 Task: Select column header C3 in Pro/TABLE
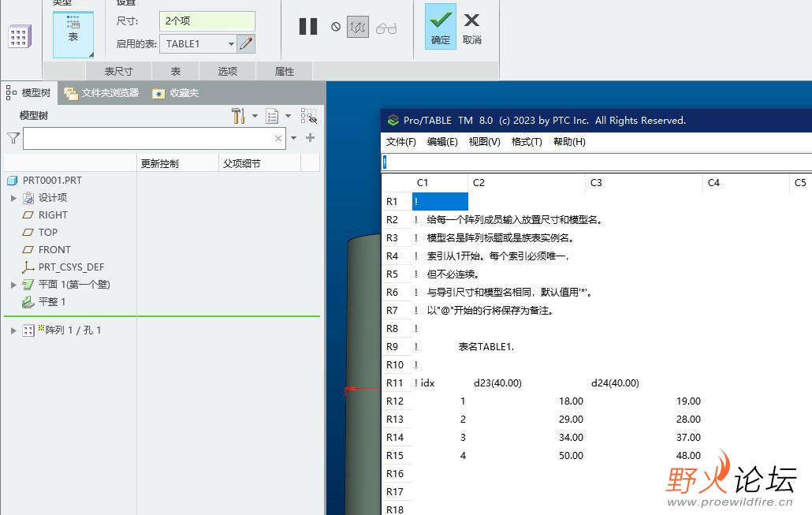point(644,183)
